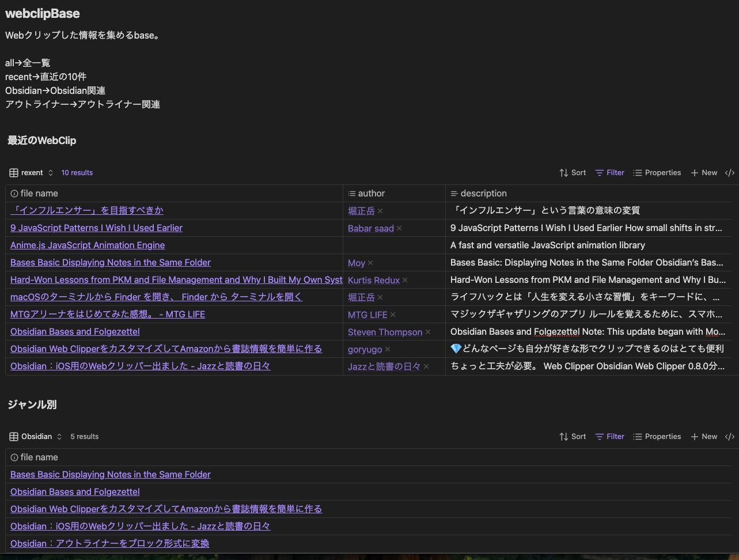Click the file name column header in Obsidian table
The width and height of the screenshot is (739, 560).
369,457
